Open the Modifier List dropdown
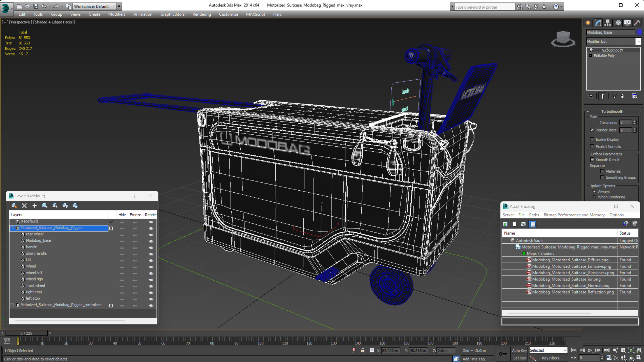Viewport: 644px width, 362px height. coord(639,41)
